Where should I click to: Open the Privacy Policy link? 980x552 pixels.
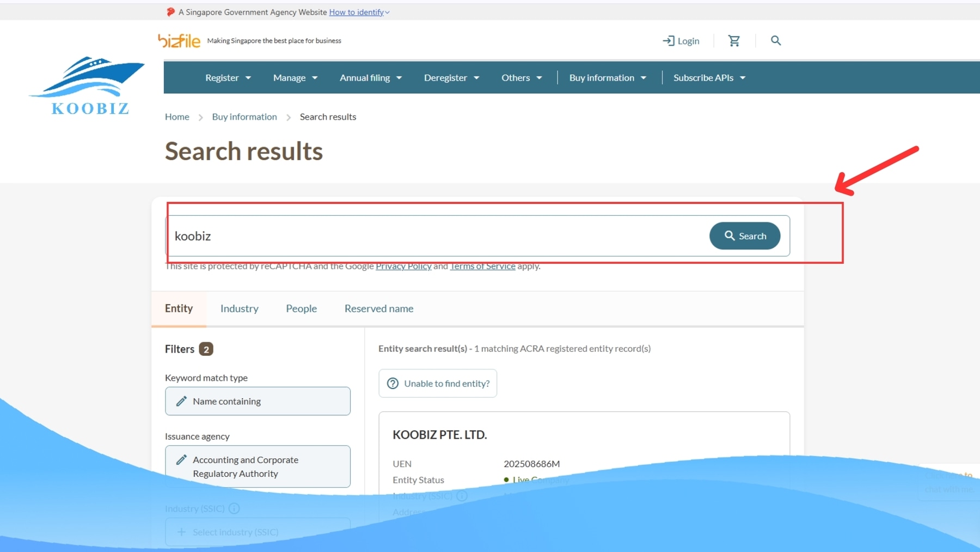click(403, 266)
